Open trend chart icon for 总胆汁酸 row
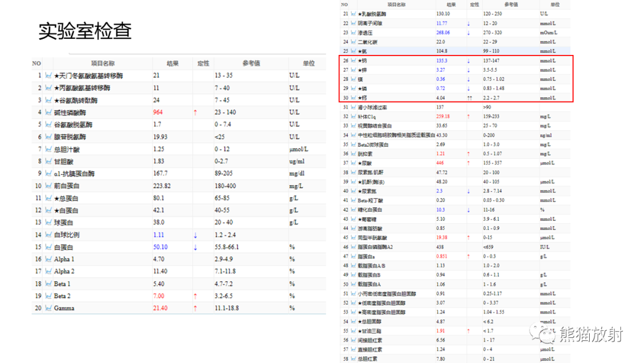This screenshot has width=644, height=363. coord(48,149)
